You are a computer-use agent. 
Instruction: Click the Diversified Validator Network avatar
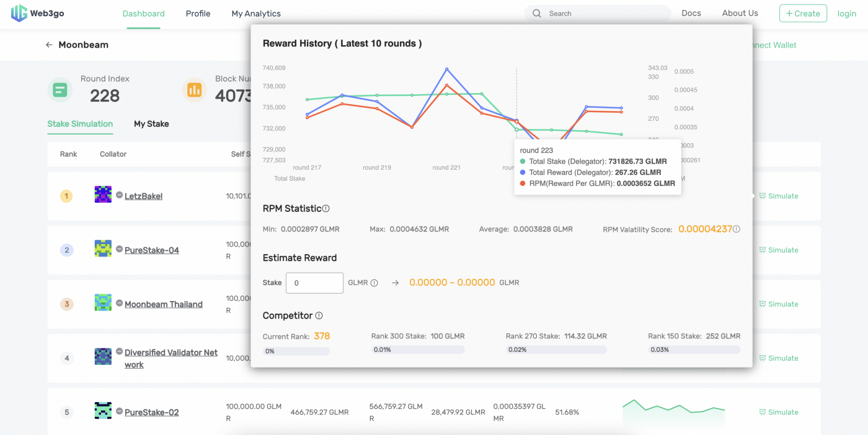pyautogui.click(x=103, y=356)
